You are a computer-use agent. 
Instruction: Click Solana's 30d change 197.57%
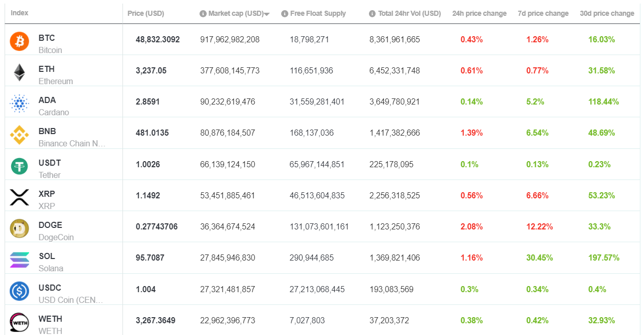coord(604,257)
